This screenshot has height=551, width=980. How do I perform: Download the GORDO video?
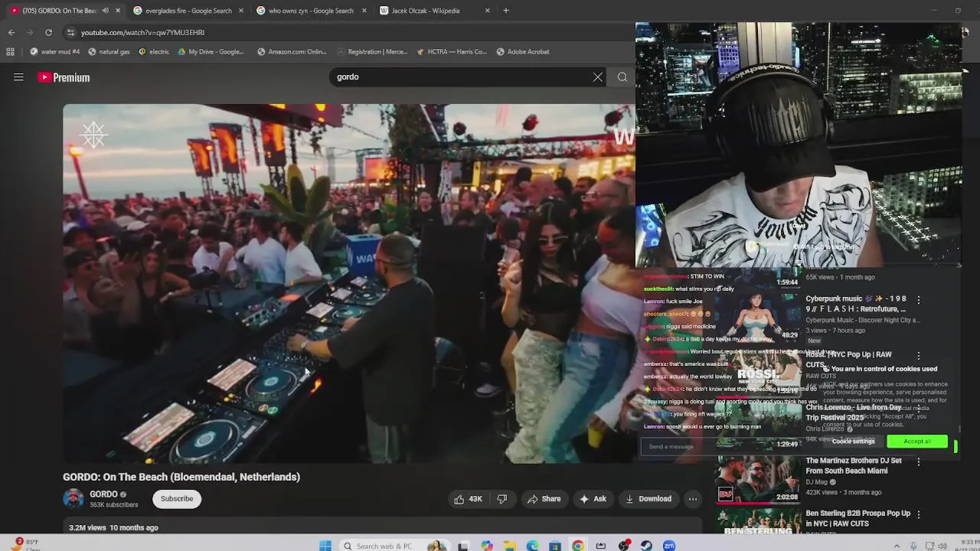tap(648, 499)
